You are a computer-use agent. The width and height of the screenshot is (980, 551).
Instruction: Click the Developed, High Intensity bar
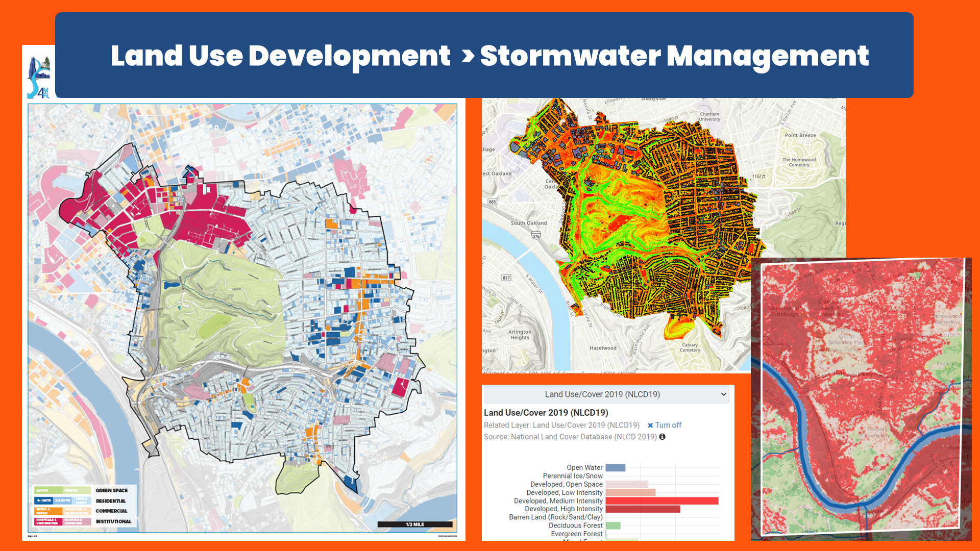(x=643, y=509)
